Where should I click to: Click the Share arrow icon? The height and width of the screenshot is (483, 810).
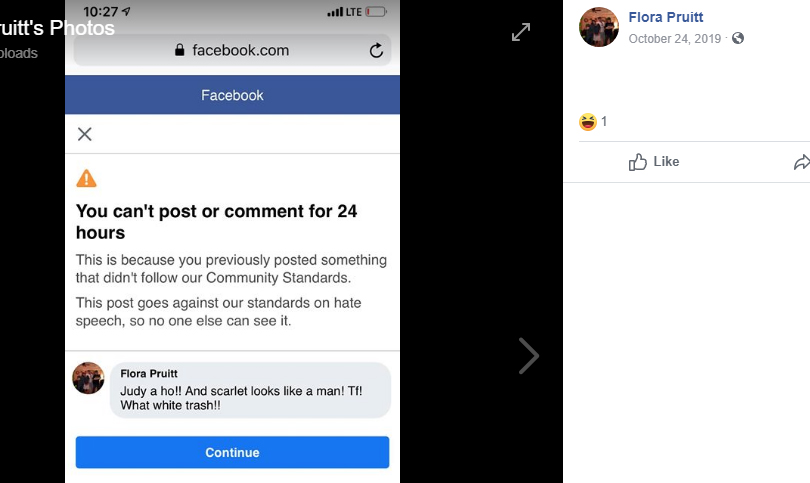click(x=802, y=162)
